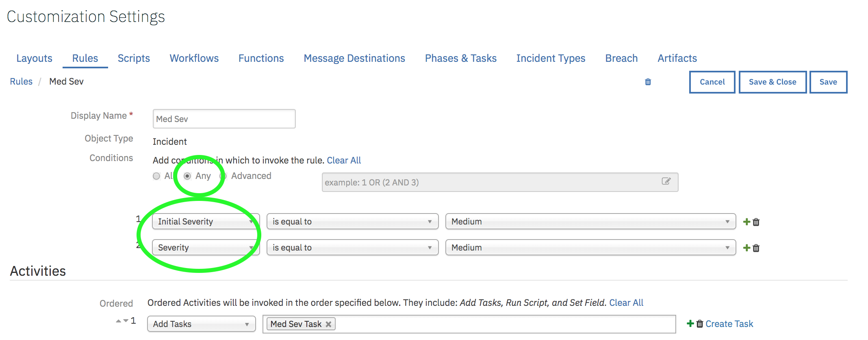The image size is (868, 340).
Task: Delete the Med Sev rule with trash icon
Action: (x=648, y=82)
